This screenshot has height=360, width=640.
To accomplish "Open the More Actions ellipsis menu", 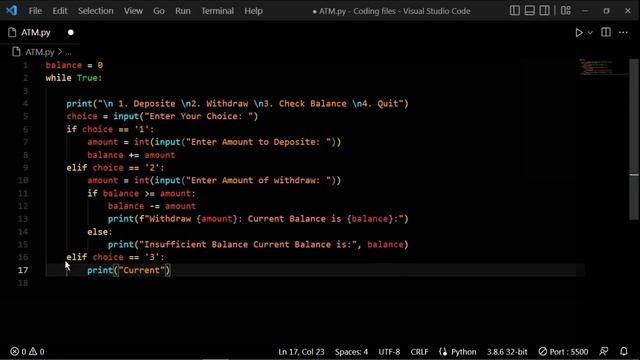I will coord(623,32).
